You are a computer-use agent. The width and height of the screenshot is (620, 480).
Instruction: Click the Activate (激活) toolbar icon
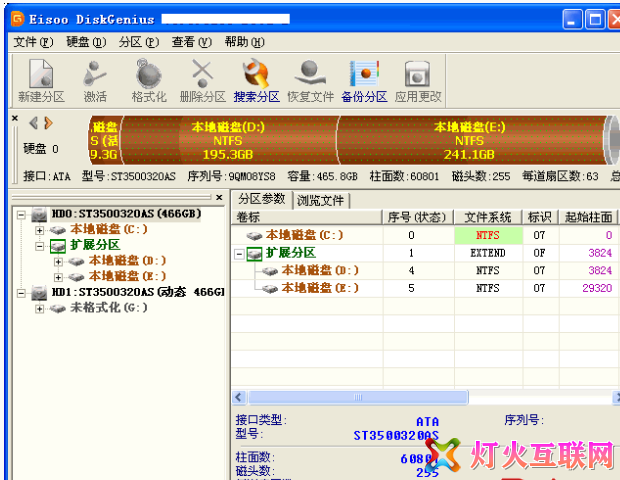(95, 74)
